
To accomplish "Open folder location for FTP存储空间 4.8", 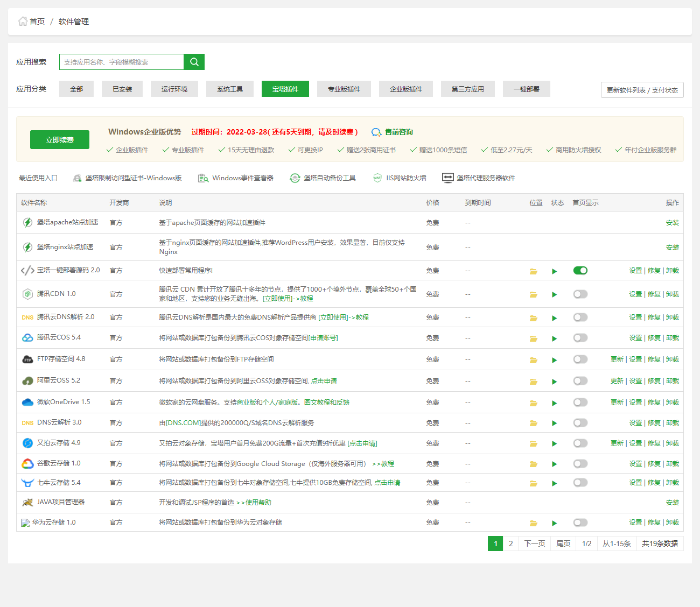I will point(533,360).
